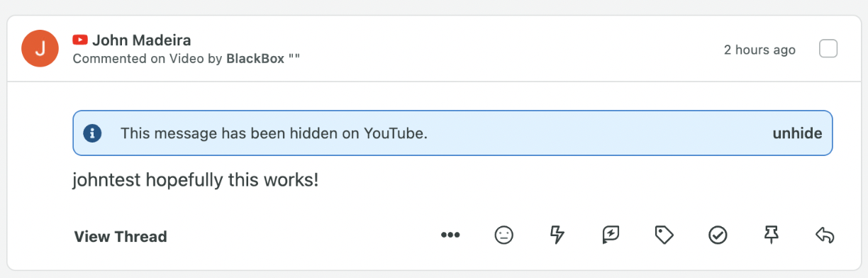Image resolution: width=868 pixels, height=278 pixels.
Task: Select the comment's checkbox
Action: tap(828, 49)
